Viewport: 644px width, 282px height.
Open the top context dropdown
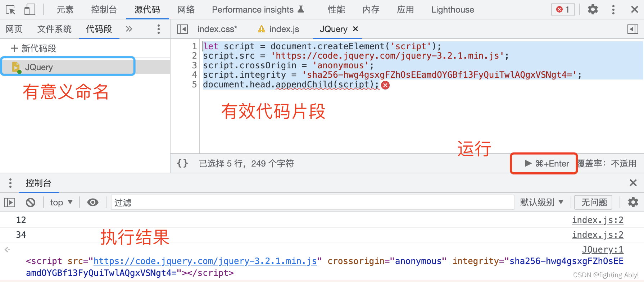pos(61,203)
